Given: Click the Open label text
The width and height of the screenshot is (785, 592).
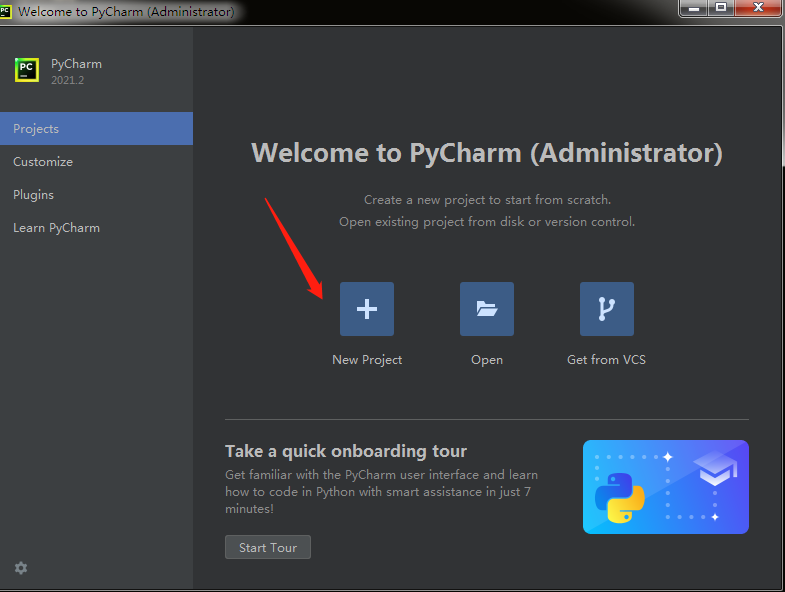Looking at the screenshot, I should click(487, 360).
